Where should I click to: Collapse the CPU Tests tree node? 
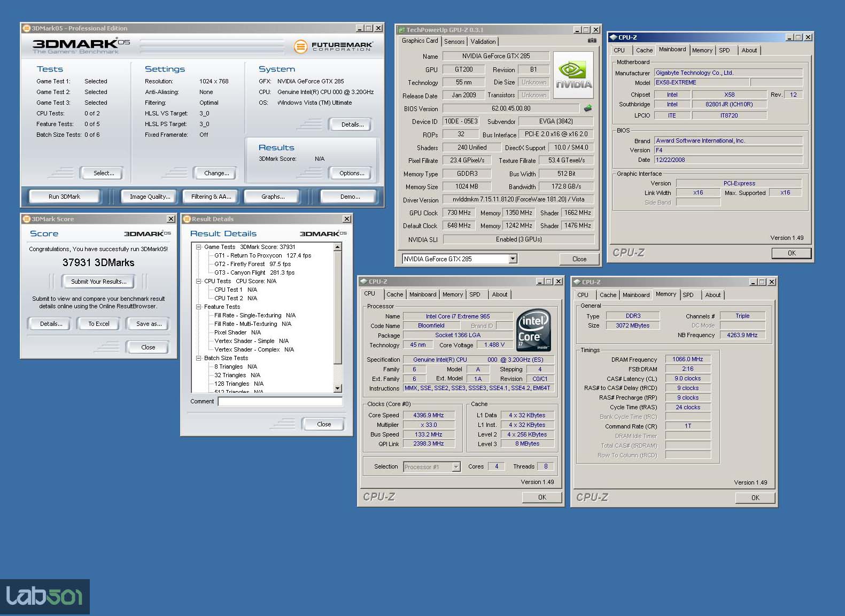[x=198, y=281]
